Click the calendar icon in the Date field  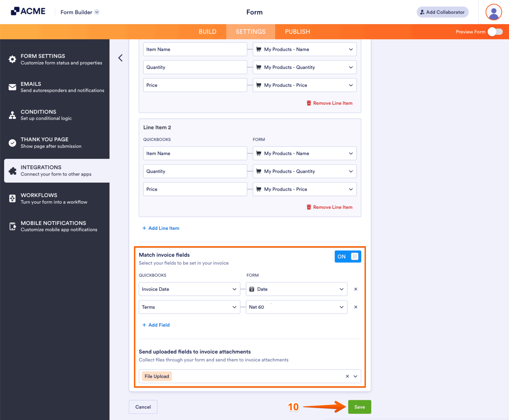click(x=252, y=289)
